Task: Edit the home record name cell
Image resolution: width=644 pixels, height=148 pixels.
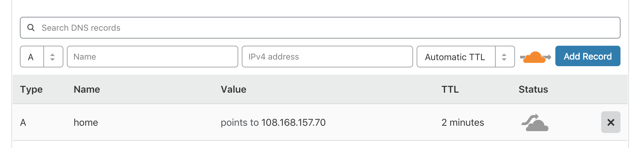Action: click(86, 122)
